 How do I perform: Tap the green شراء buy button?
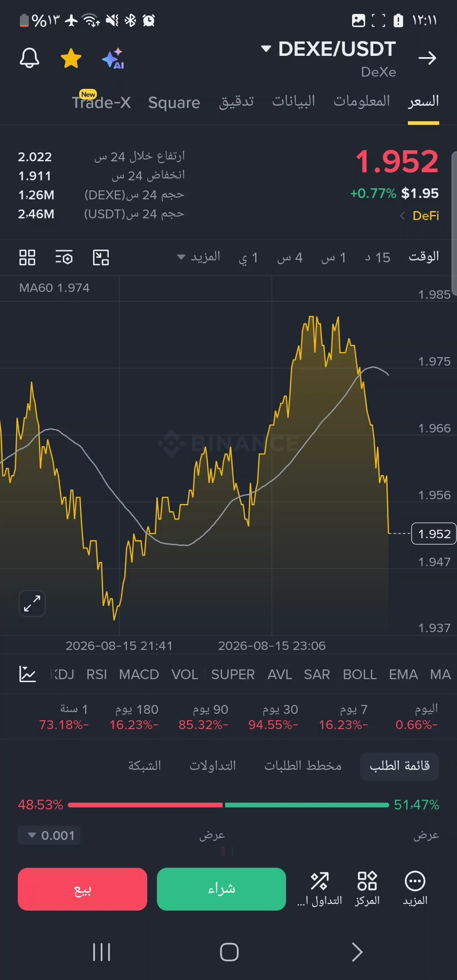pos(221,889)
